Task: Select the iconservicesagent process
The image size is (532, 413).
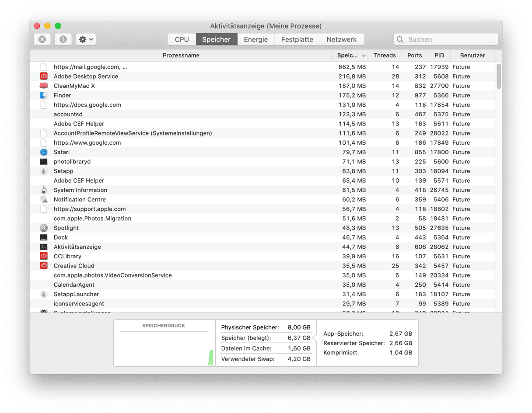Action: click(262, 304)
